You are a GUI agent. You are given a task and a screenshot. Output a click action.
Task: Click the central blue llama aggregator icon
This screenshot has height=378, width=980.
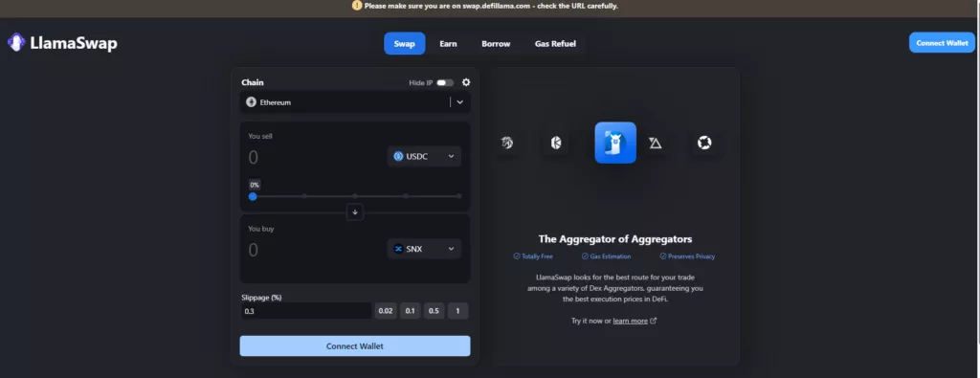615,143
